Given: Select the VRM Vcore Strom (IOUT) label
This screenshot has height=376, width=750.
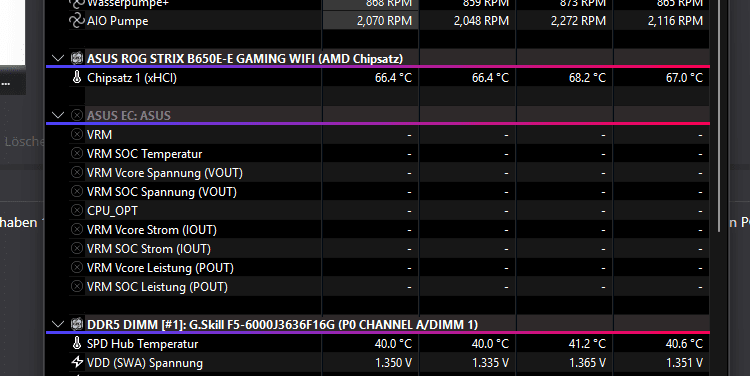Looking at the screenshot, I should (x=152, y=230).
